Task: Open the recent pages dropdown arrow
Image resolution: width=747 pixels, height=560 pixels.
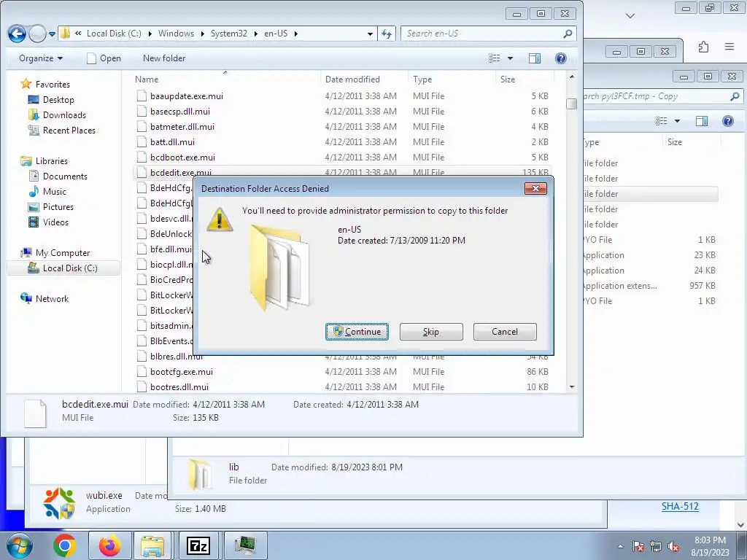Action: [x=52, y=34]
